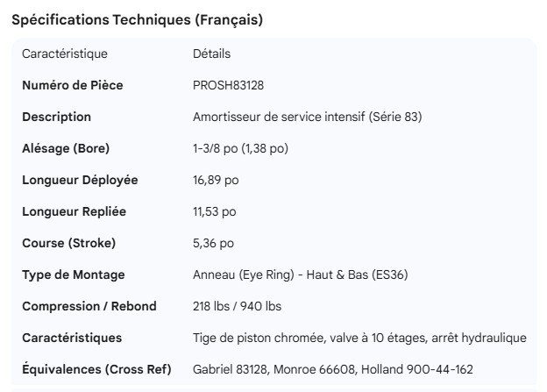Click the 'Numéro de Pièce' row label
The width and height of the screenshot is (547, 392).
73,86
